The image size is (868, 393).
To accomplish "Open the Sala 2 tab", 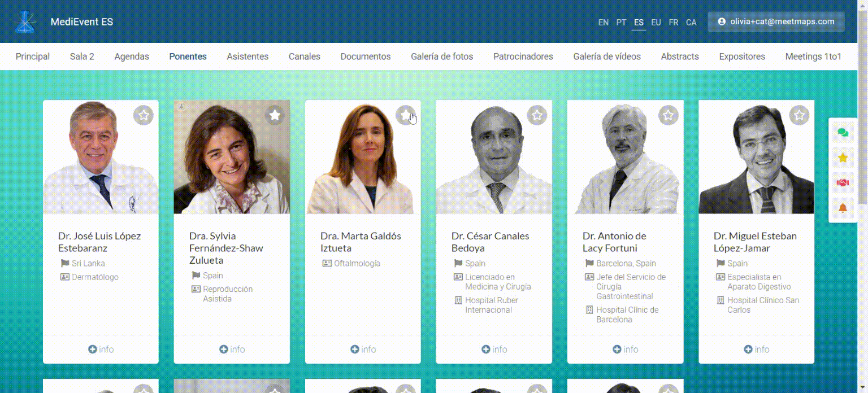I will point(82,56).
